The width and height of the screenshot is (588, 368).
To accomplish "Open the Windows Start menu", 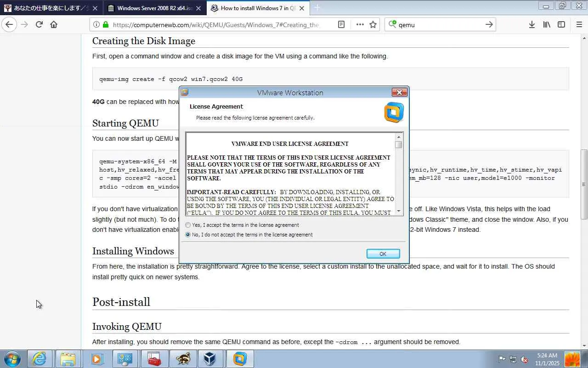I will pyautogui.click(x=12, y=359).
